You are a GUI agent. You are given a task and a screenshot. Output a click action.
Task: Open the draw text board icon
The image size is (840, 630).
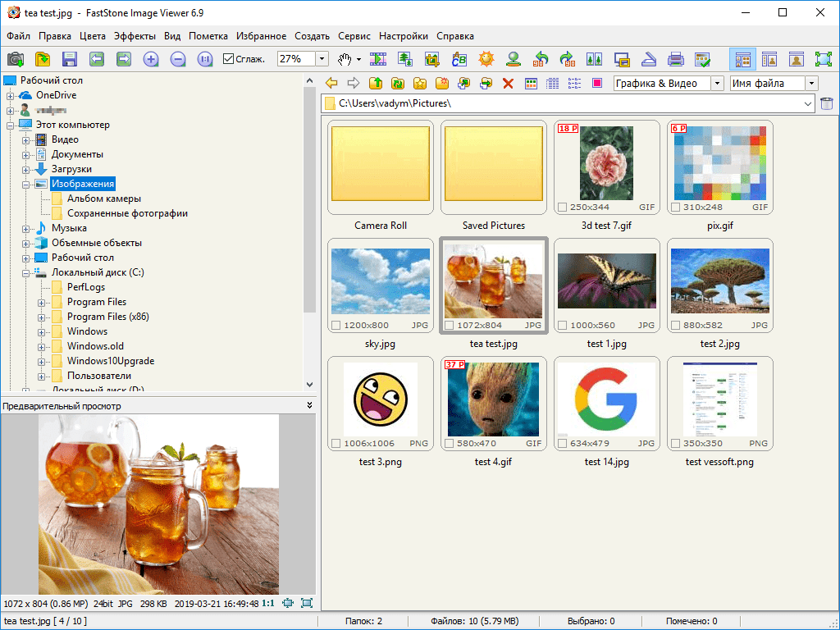[x=459, y=59]
